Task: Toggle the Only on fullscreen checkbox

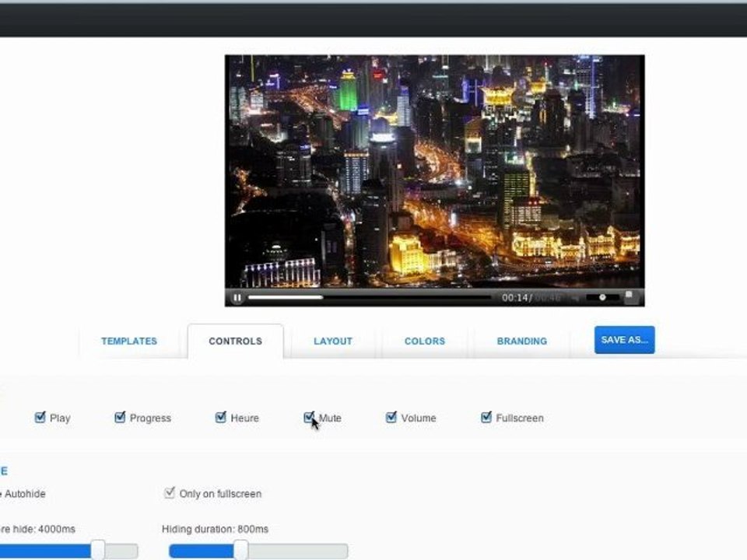Action: pos(169,493)
